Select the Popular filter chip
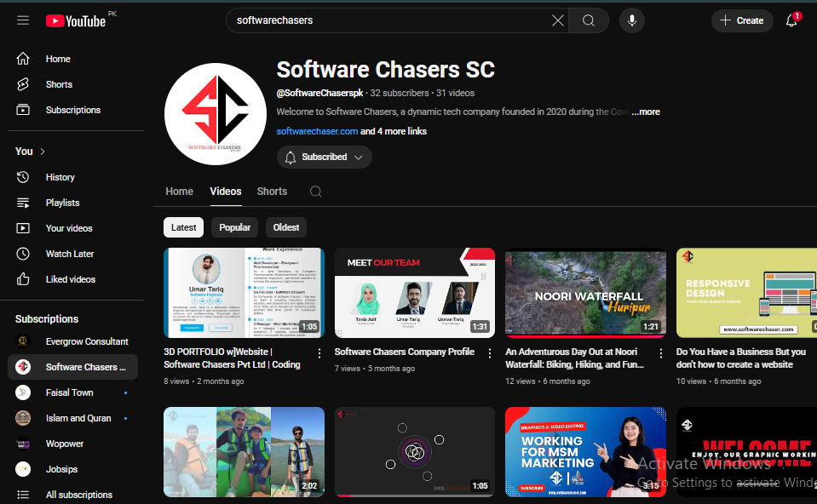The height and width of the screenshot is (504, 817). pos(234,227)
